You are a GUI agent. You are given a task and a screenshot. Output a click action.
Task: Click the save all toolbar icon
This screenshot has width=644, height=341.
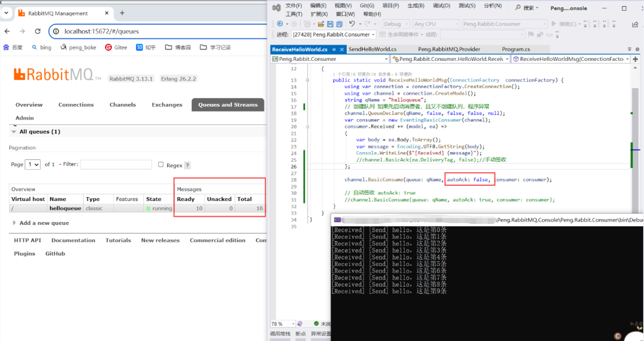click(339, 24)
